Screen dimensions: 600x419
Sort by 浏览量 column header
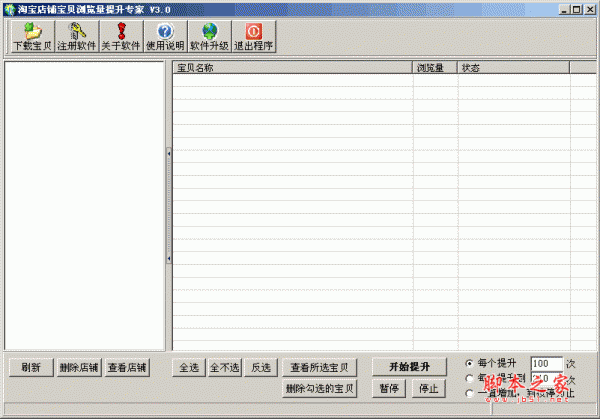click(435, 68)
